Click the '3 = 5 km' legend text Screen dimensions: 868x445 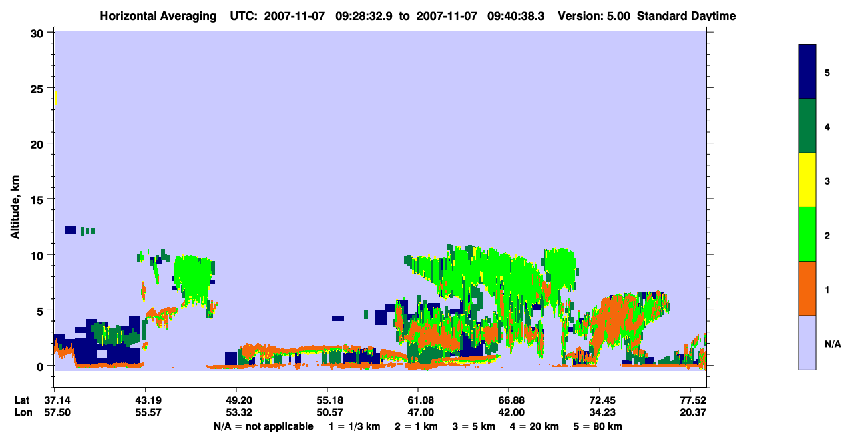click(x=475, y=426)
